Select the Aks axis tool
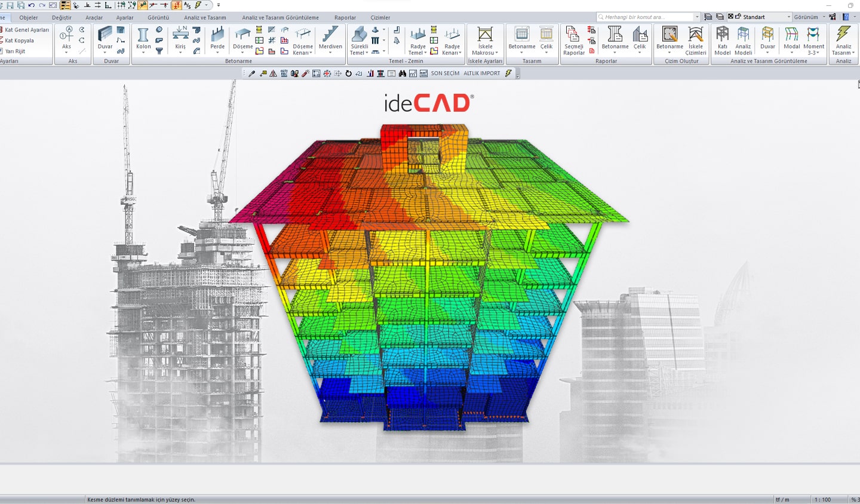This screenshot has width=860, height=504. 66,40
